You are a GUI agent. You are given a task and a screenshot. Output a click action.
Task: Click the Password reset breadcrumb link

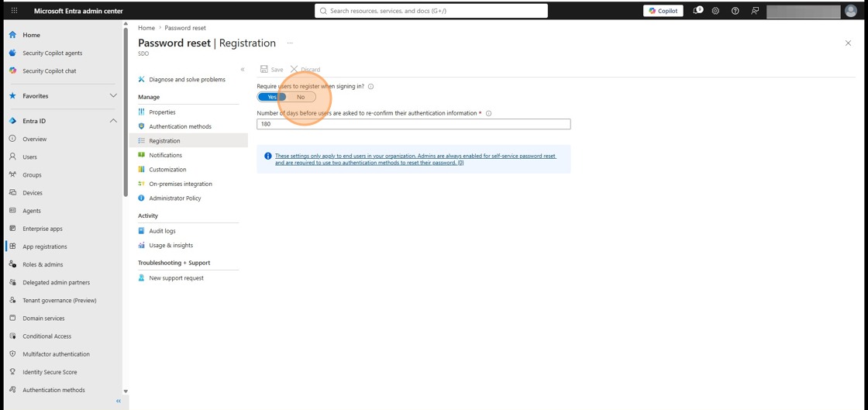[x=185, y=28]
